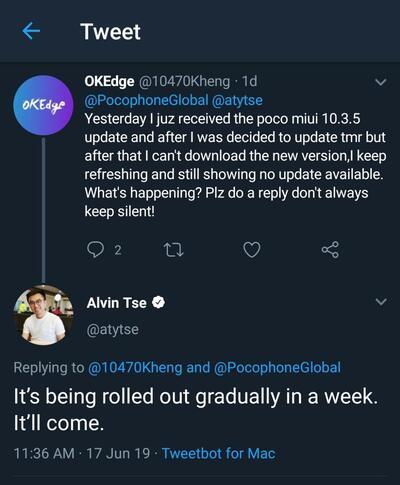Open the @PocophoneGlobal mention in OKEdge's tweet
Screen dimensions: 400x485
146,100
